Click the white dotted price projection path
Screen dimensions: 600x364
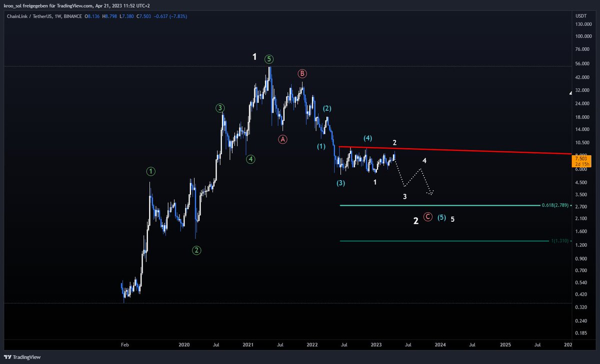[x=413, y=177]
